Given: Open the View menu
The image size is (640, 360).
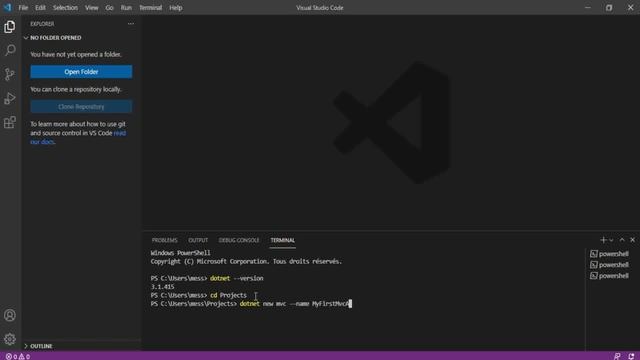Looking at the screenshot, I should 91,8.
